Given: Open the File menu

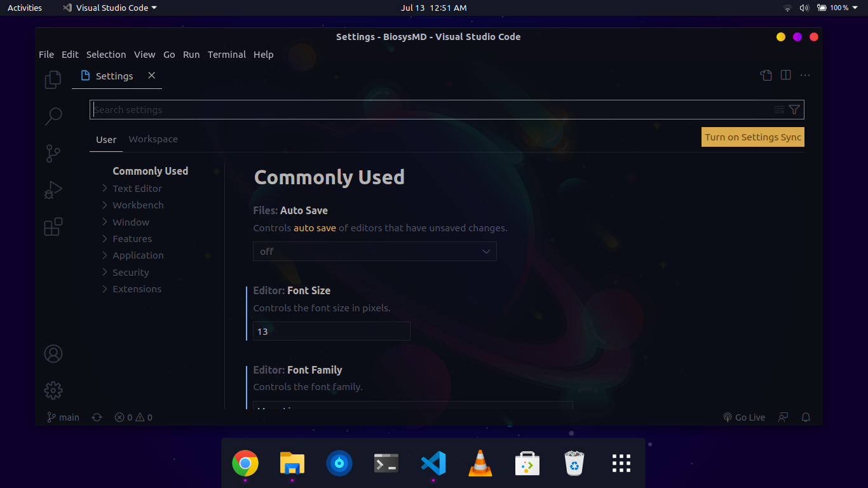Looking at the screenshot, I should (46, 55).
